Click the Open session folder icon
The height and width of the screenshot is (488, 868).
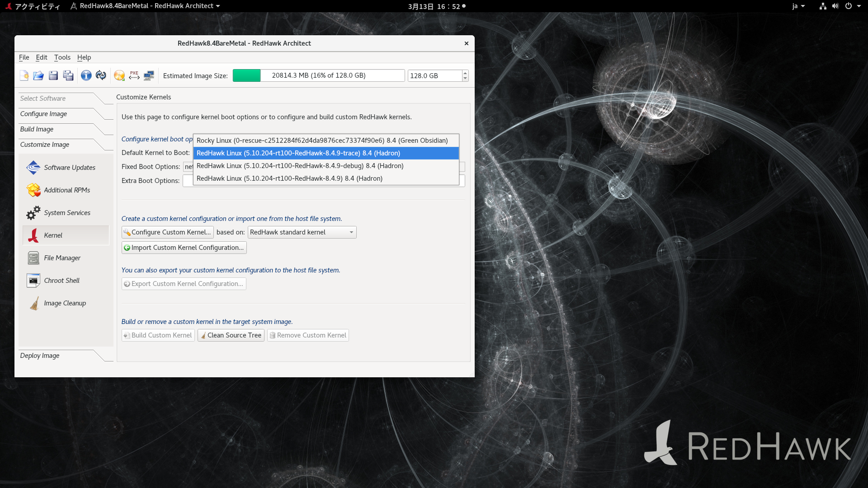[38, 75]
